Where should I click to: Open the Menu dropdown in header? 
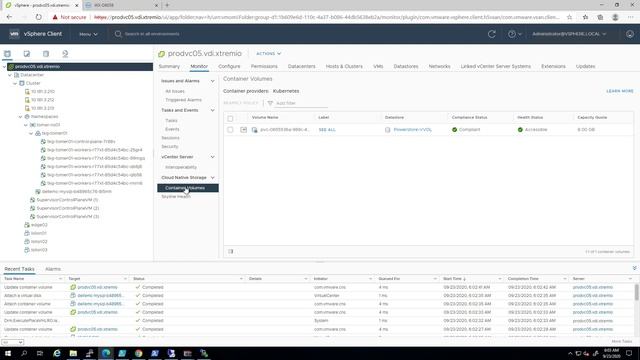click(89, 34)
